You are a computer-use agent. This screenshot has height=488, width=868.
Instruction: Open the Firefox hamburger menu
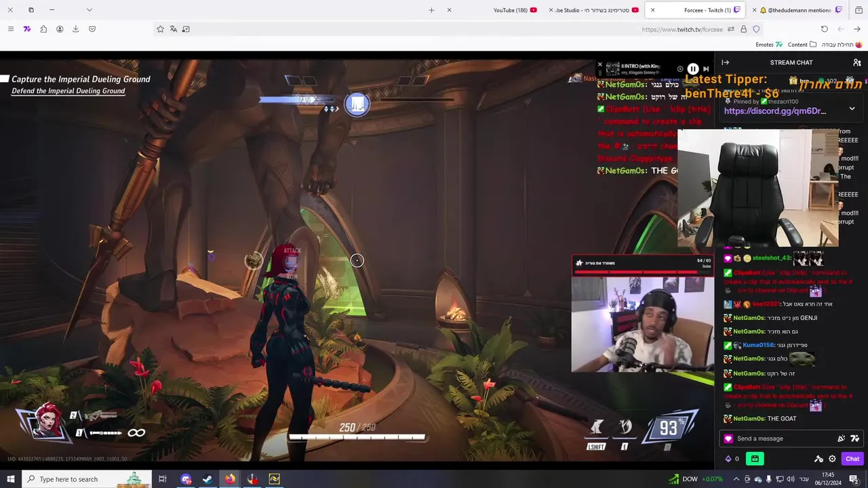click(10, 29)
